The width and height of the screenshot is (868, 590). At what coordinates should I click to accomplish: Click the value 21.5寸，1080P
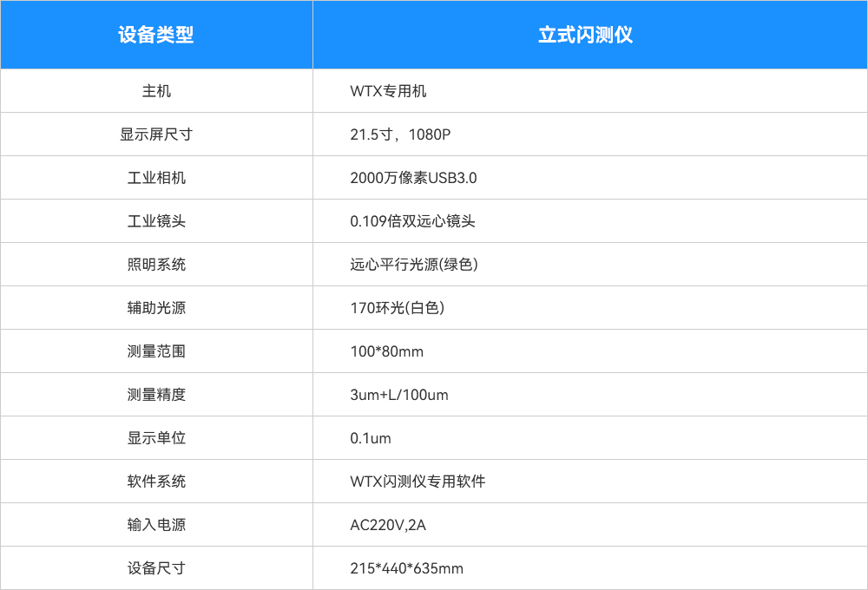400,134
